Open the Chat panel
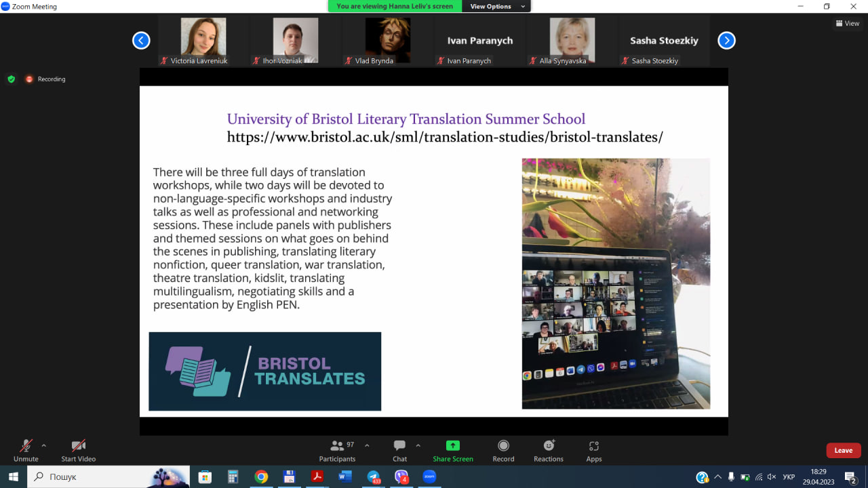Image resolution: width=868 pixels, height=488 pixels. 399,450
